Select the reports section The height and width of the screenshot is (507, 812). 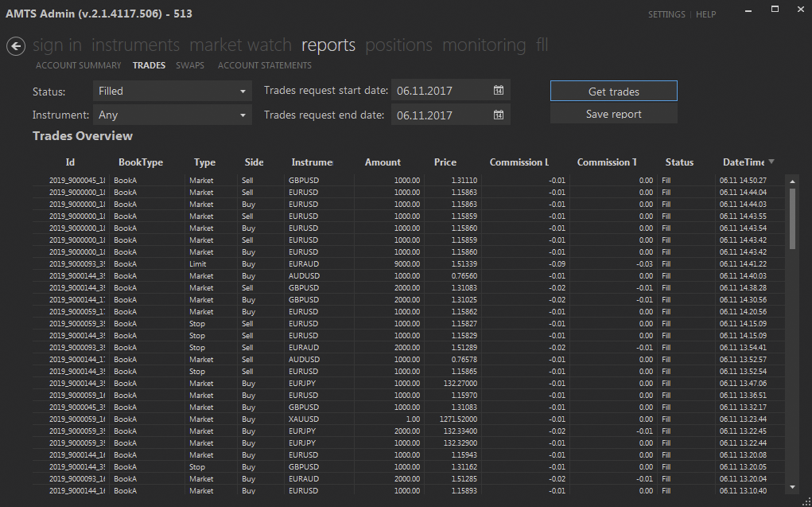pyautogui.click(x=328, y=45)
